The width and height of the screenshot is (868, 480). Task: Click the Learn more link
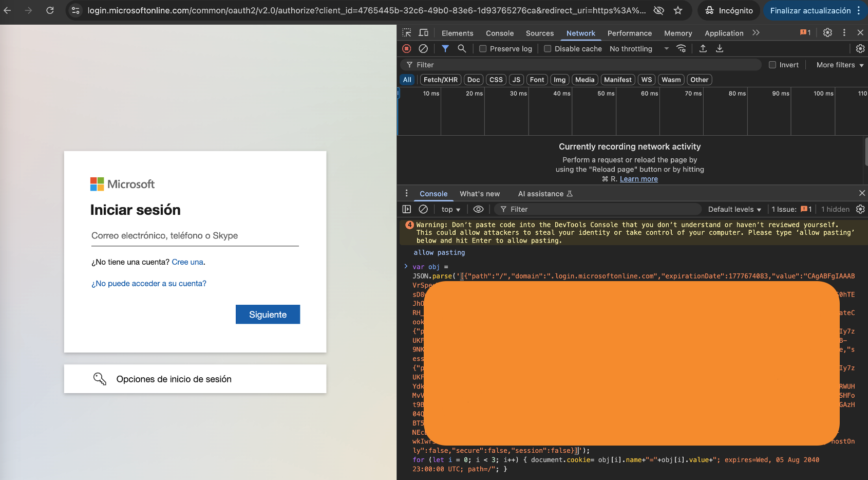pyautogui.click(x=639, y=179)
